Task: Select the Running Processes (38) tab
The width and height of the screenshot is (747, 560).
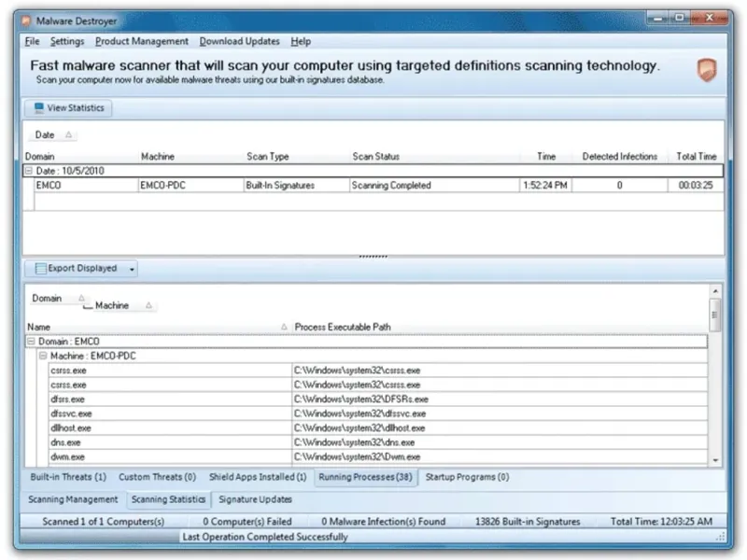Action: pyautogui.click(x=365, y=477)
